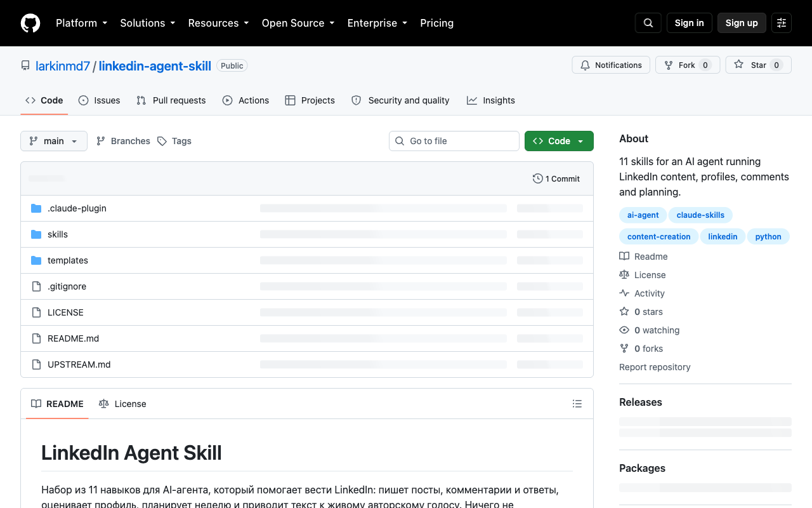Open the appearance settings sliders icon

(782, 23)
